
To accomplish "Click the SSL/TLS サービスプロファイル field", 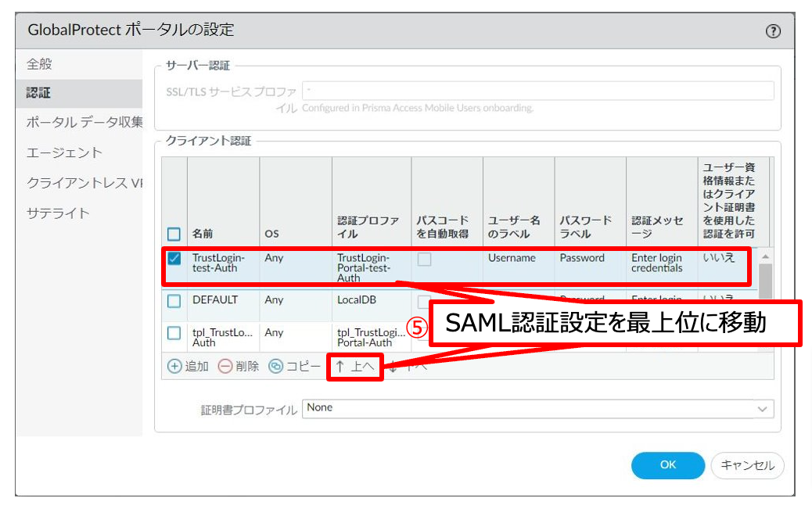I will [x=537, y=91].
